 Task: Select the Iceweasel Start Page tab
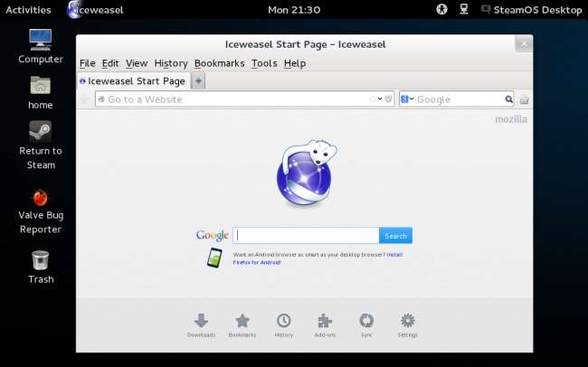click(134, 81)
